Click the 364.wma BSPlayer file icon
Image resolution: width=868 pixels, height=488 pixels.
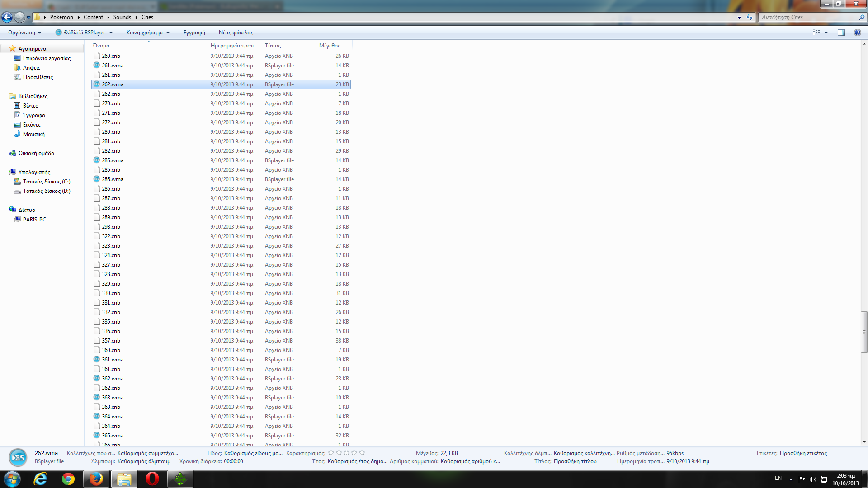(x=97, y=417)
